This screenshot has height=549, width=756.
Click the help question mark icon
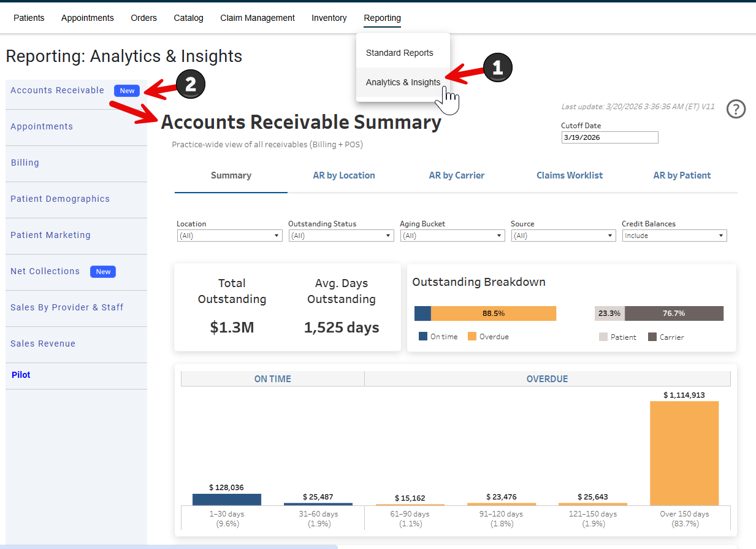tap(736, 109)
